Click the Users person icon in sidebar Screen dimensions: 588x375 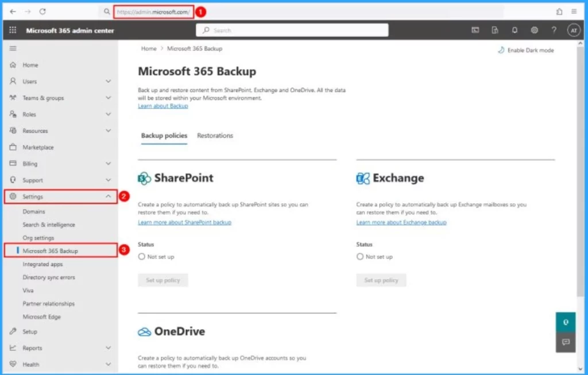pos(13,81)
